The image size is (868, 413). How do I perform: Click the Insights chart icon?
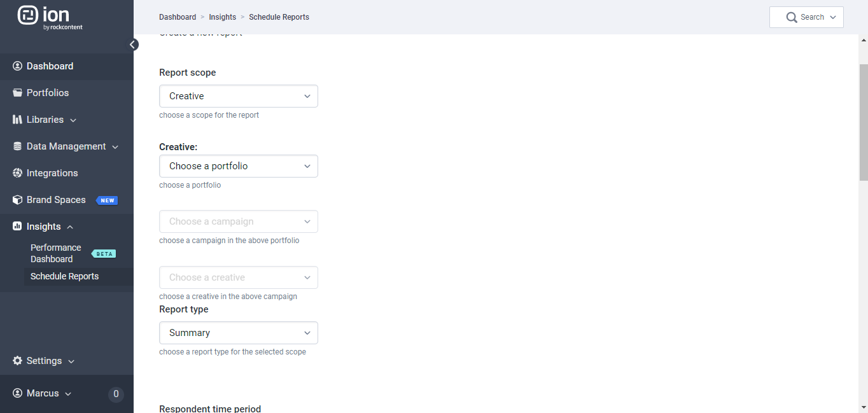click(17, 227)
